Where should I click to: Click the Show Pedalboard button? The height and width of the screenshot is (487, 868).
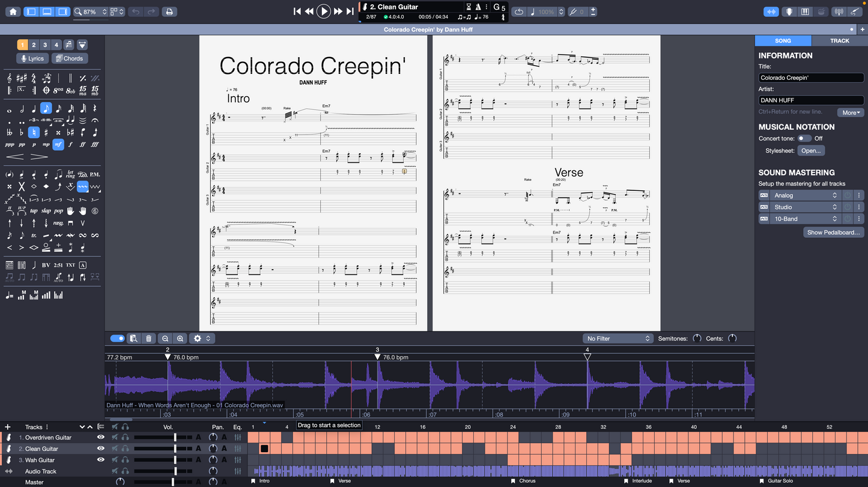833,232
